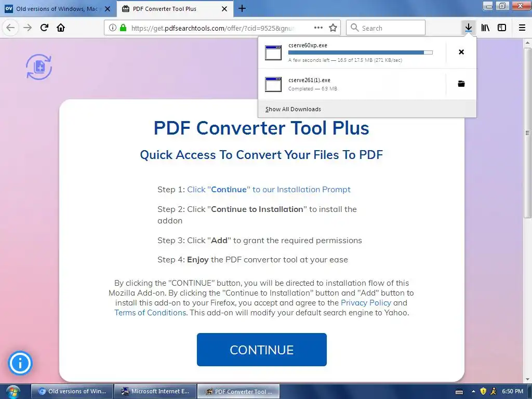This screenshot has height=399, width=532.
Task: Open the Firefox hamburger menu
Action: point(522,28)
